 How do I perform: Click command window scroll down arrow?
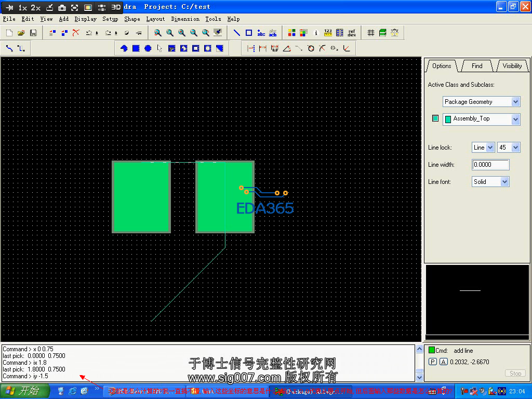pyautogui.click(x=419, y=377)
